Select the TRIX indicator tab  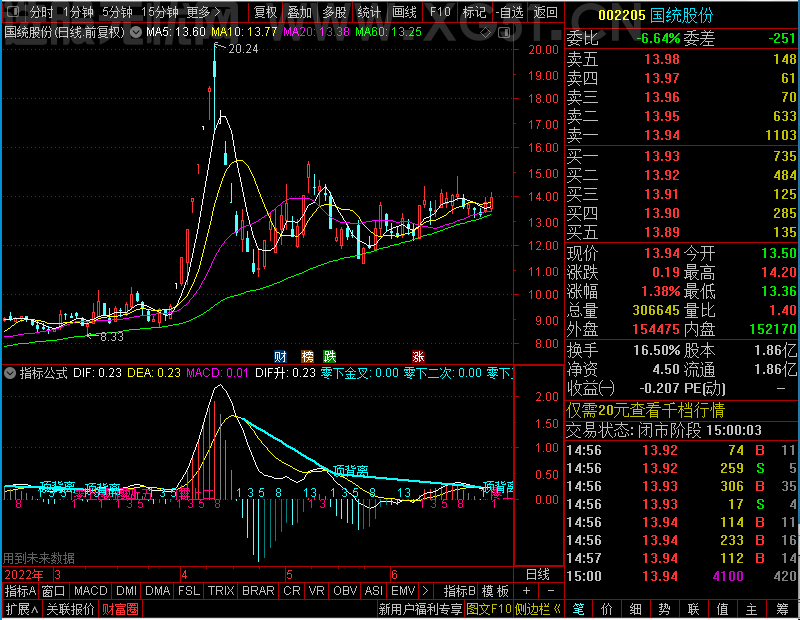221,591
